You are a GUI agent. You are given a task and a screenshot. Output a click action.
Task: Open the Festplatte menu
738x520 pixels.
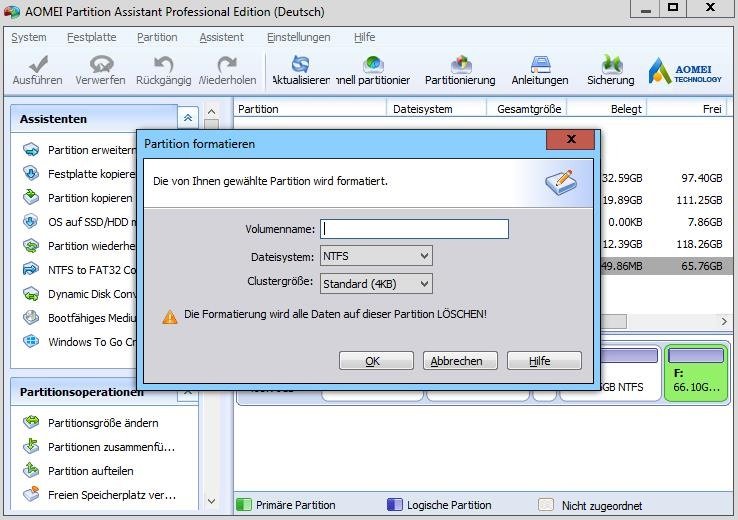click(x=92, y=37)
